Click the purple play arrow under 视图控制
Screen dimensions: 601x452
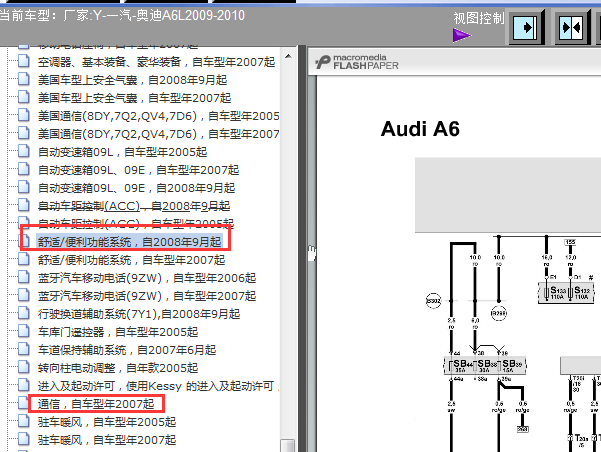point(461,36)
